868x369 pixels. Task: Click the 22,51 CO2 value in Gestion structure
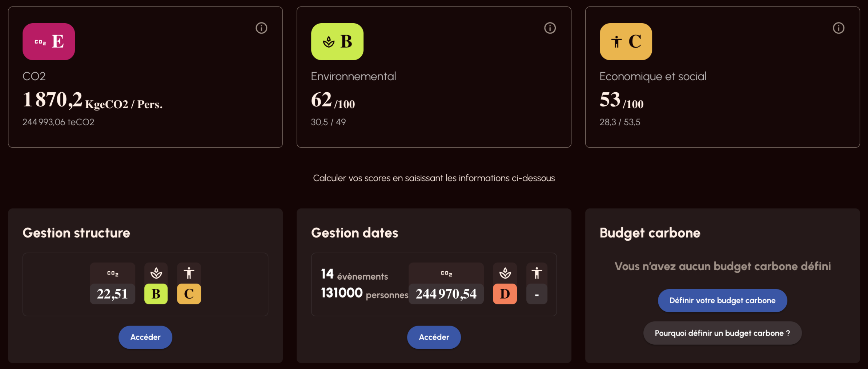112,294
